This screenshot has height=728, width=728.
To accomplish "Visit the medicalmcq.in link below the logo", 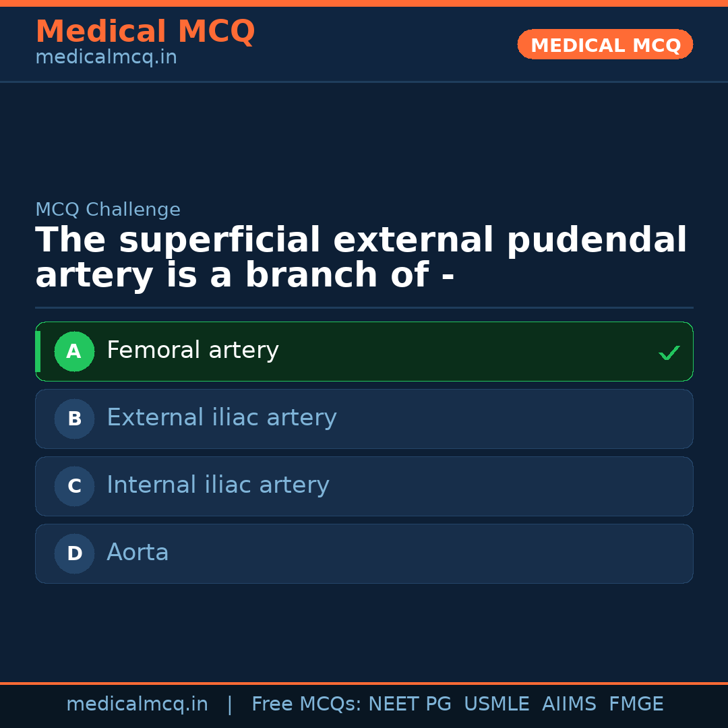I will click(x=105, y=57).
